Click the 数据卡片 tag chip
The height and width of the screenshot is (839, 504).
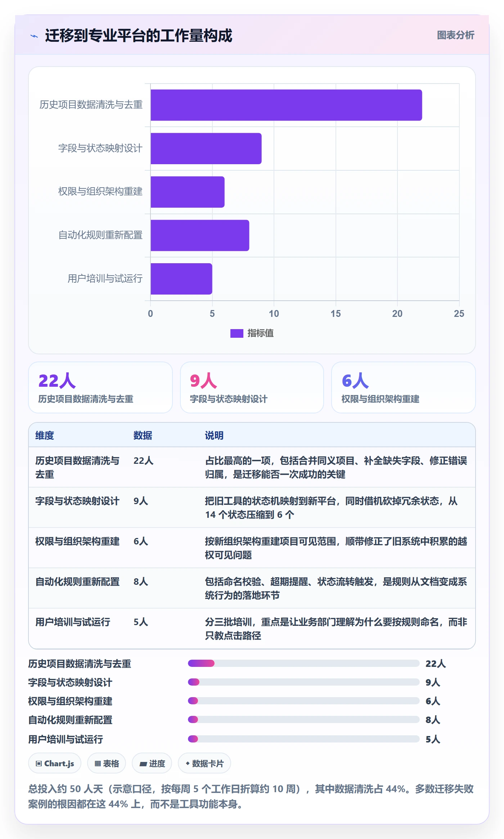click(x=204, y=763)
